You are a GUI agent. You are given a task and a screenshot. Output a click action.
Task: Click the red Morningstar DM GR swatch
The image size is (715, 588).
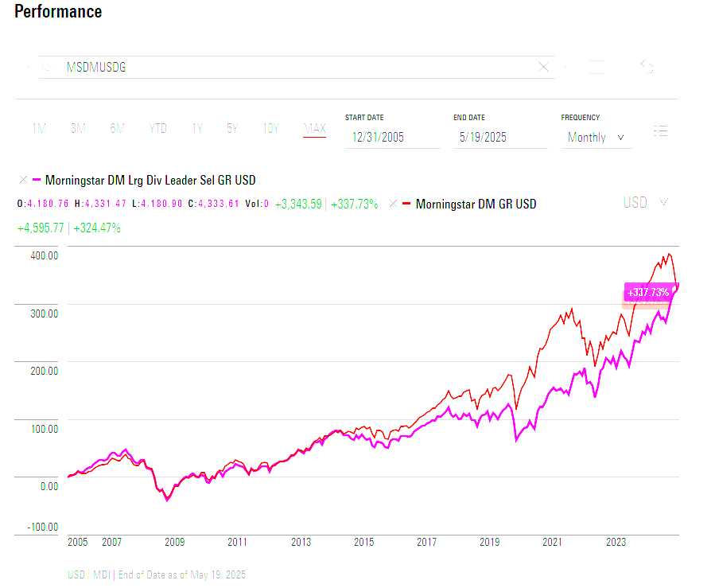(406, 204)
